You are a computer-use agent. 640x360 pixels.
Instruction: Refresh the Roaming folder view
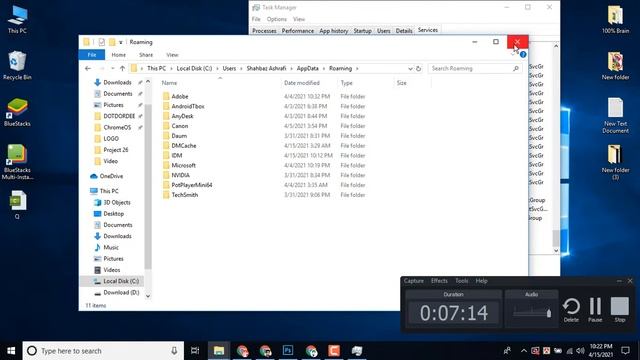(418, 69)
